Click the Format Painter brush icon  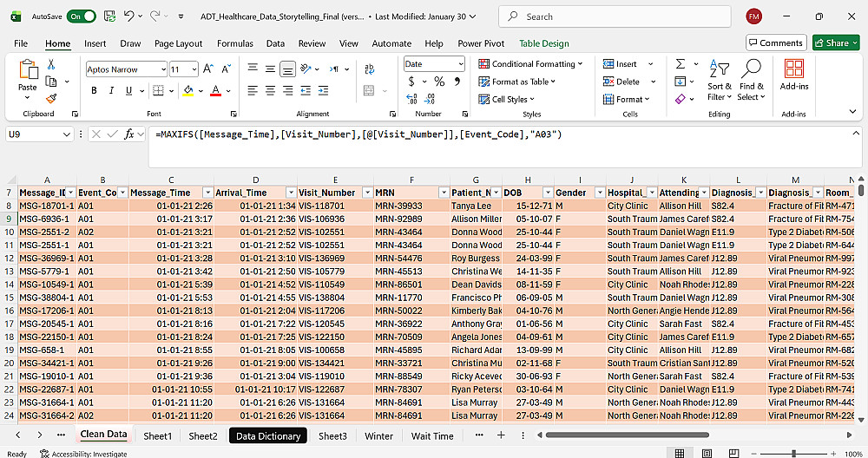point(51,99)
